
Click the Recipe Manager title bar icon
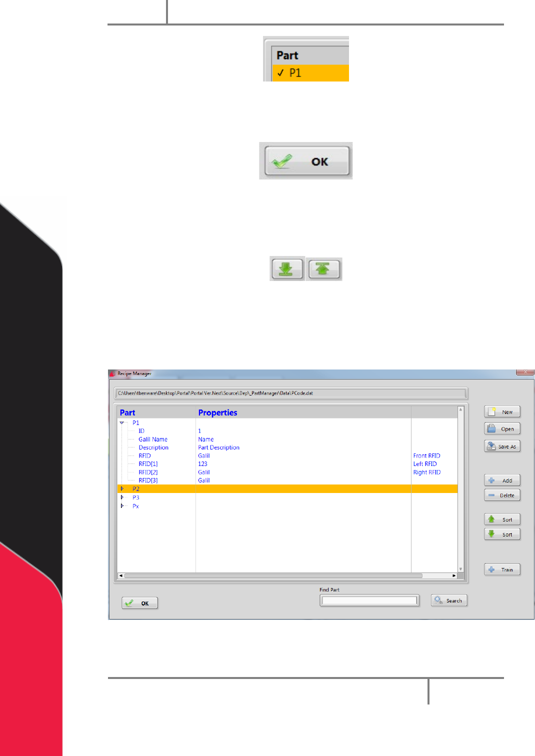point(112,373)
